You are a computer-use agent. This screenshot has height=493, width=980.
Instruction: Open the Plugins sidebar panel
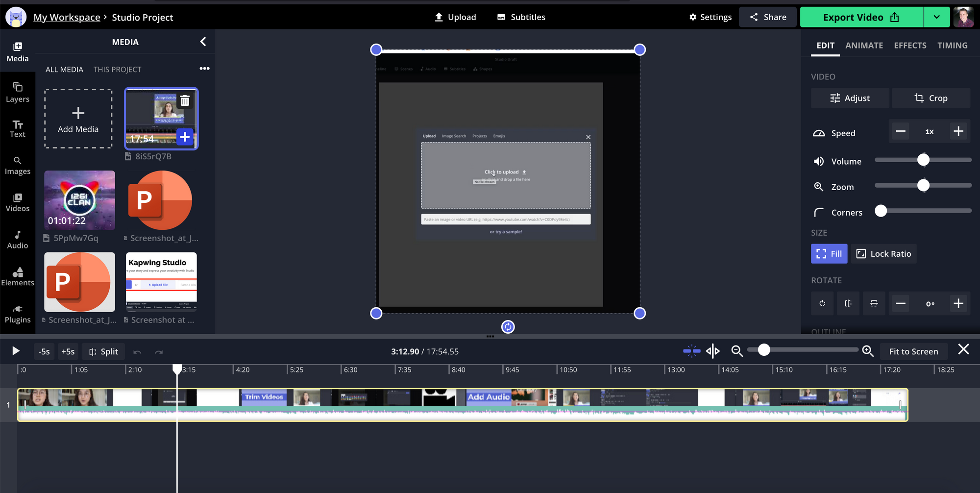click(x=18, y=314)
